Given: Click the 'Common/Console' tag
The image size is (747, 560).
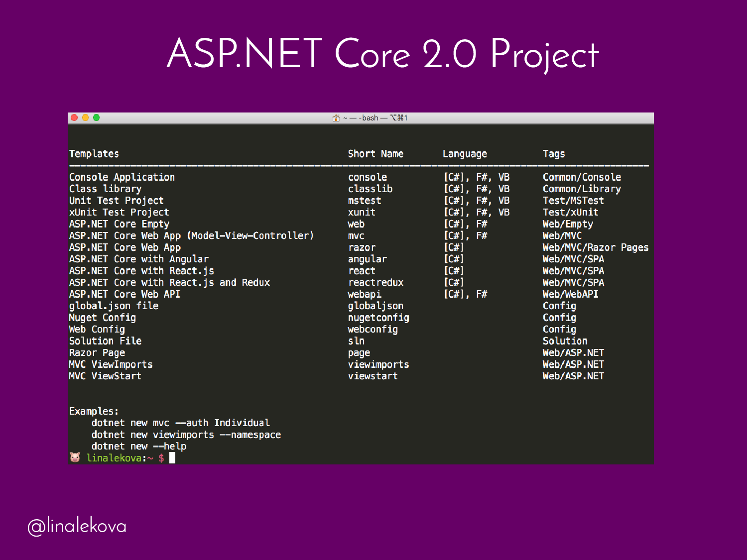Looking at the screenshot, I should pos(582,177).
